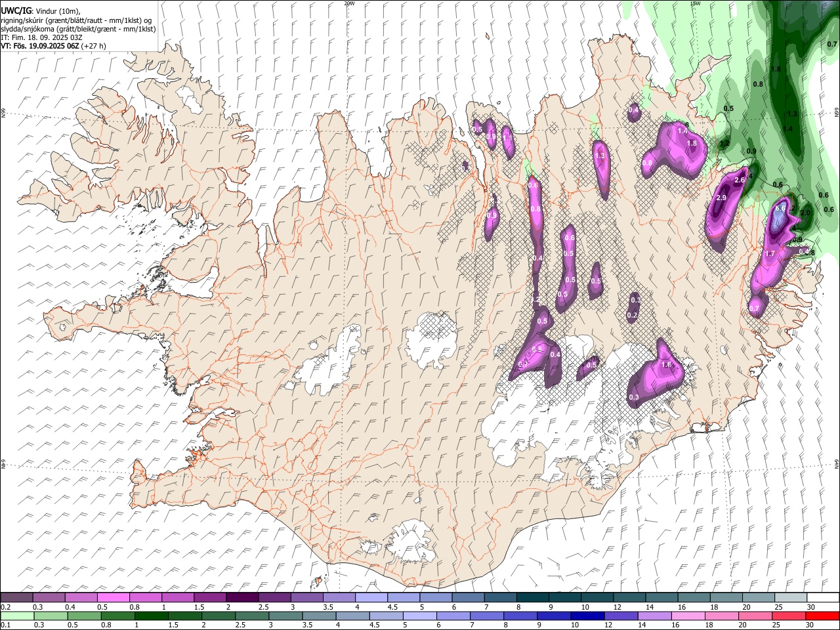This screenshot has width=840, height=630.
Task: Click the 'rigning/skúrir' legend description line
Action: [x=76, y=20]
